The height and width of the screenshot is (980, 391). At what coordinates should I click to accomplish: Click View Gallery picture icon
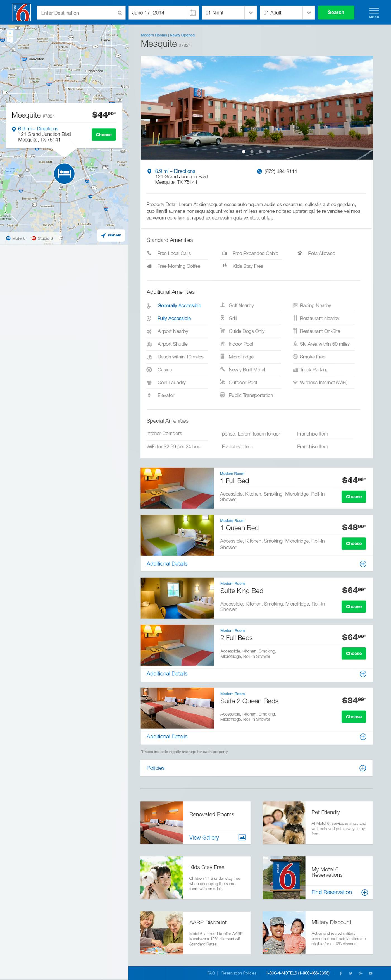click(x=242, y=837)
